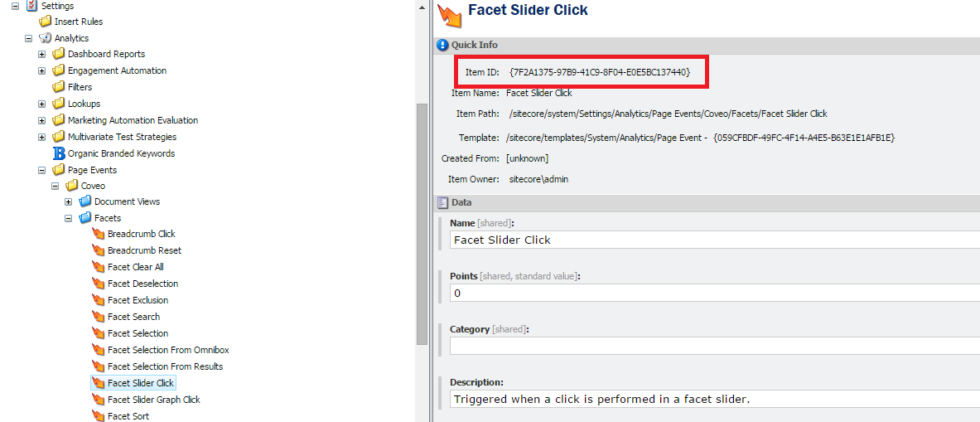Select Insert Rules in the tree
Image resolution: width=980 pixels, height=422 pixels.
[79, 22]
